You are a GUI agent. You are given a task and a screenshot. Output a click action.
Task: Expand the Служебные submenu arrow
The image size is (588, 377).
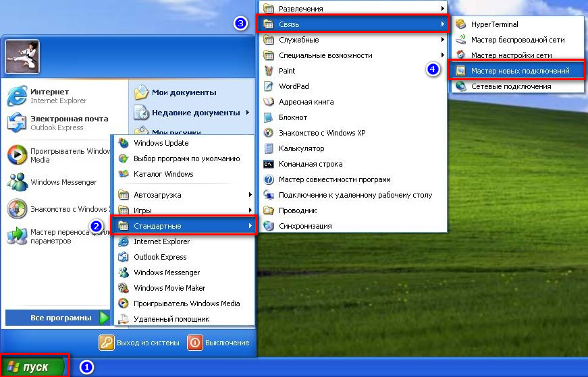coord(442,39)
